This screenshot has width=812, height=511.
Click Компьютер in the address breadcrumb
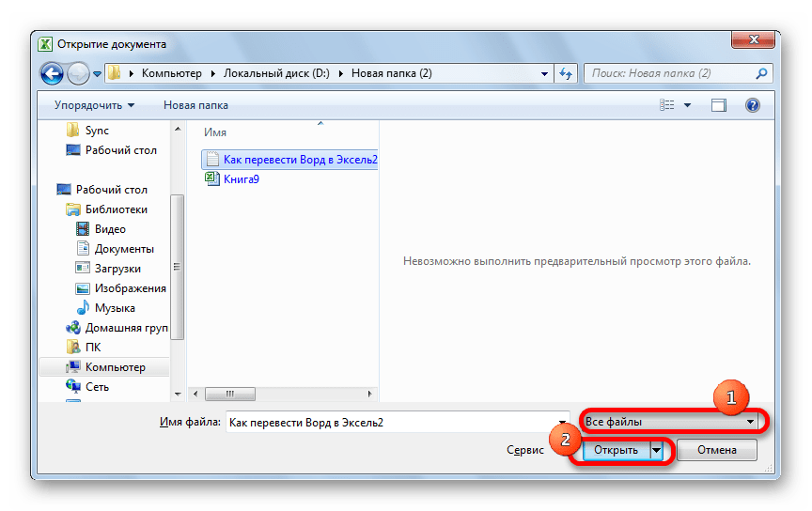172,73
